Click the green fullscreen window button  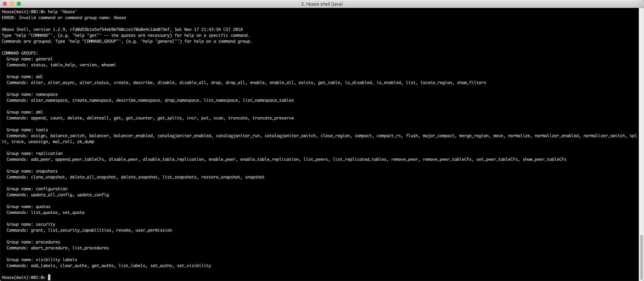(x=19, y=4)
